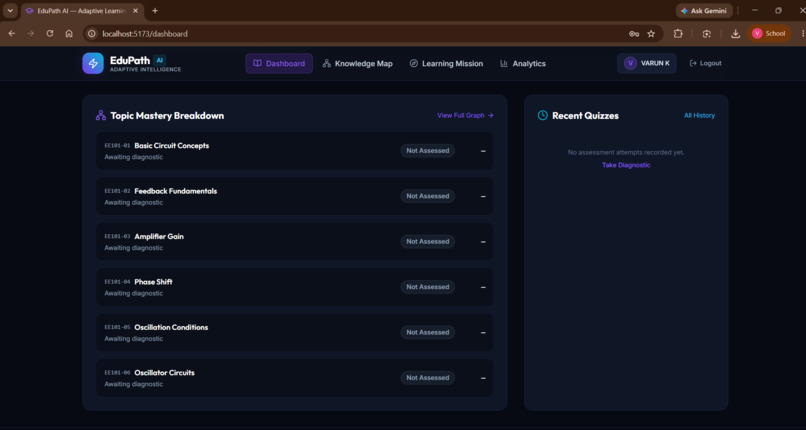Click Not Assessed badge for Phase Shift
The width and height of the screenshot is (806, 430).
(428, 287)
